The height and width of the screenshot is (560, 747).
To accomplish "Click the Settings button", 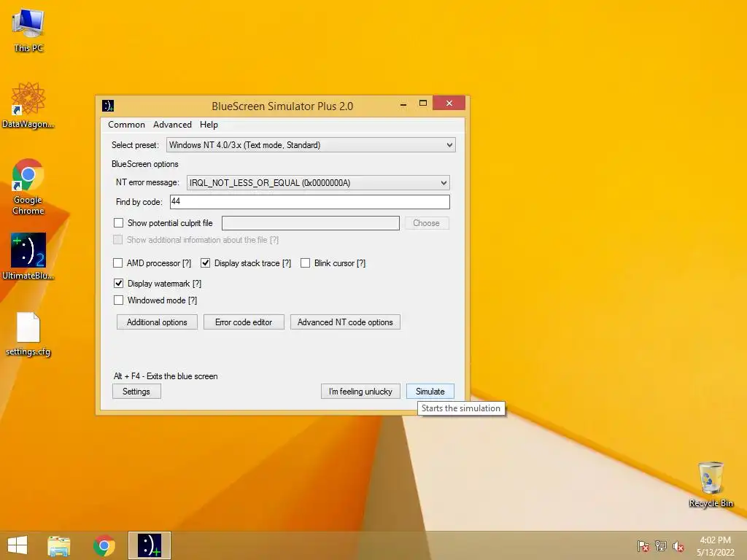I will [136, 392].
